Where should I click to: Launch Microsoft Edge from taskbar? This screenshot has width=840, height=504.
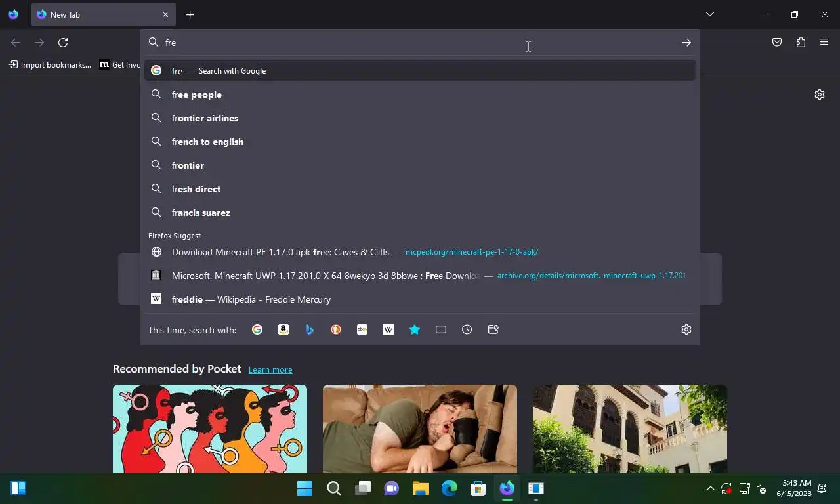tap(449, 488)
